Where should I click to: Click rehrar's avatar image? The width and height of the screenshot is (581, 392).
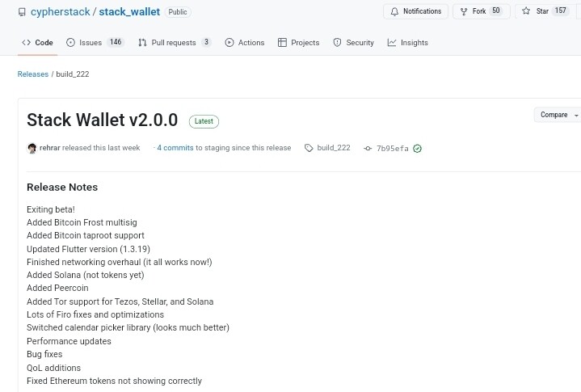tap(32, 148)
